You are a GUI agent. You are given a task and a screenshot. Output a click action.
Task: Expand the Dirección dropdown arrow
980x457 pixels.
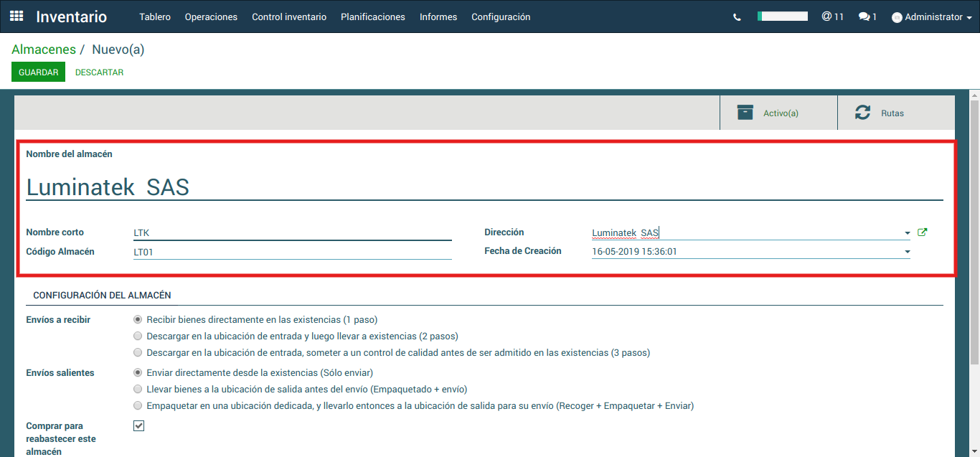[908, 233]
